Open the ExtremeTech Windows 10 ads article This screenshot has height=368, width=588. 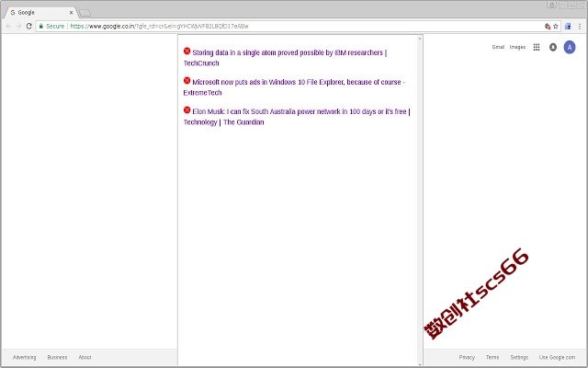point(294,87)
